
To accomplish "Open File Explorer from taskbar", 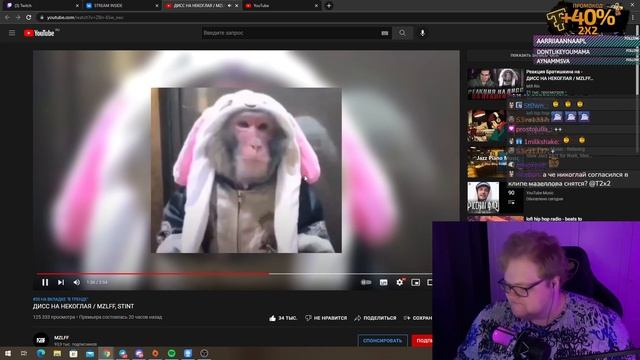I will click(x=57, y=353).
